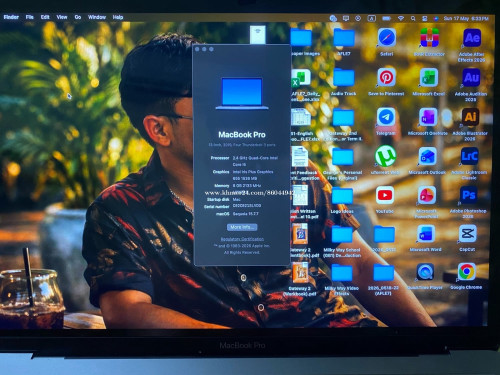Open the Microsoft Outlook shortcut
Viewport: 500px width, 375px height.
(427, 156)
